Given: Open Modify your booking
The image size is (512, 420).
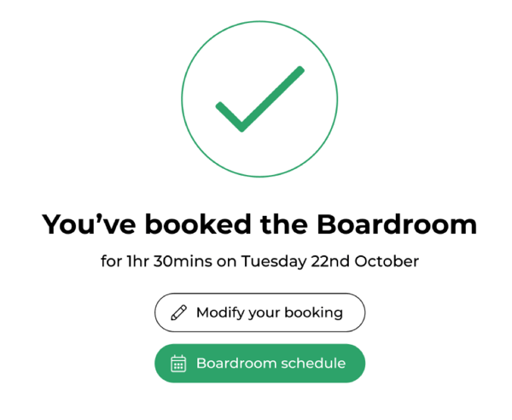Looking at the screenshot, I should point(260,312).
